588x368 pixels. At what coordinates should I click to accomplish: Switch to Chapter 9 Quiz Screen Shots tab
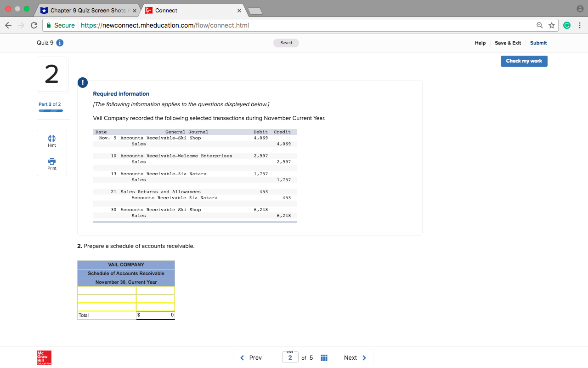point(87,10)
